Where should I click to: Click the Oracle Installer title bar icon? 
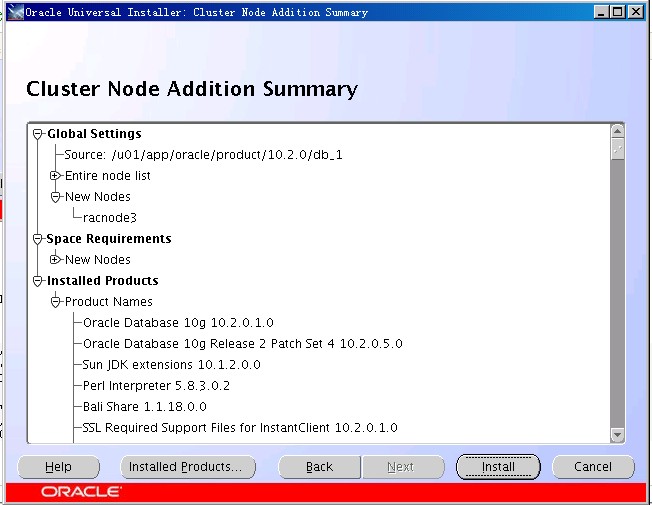point(15,12)
